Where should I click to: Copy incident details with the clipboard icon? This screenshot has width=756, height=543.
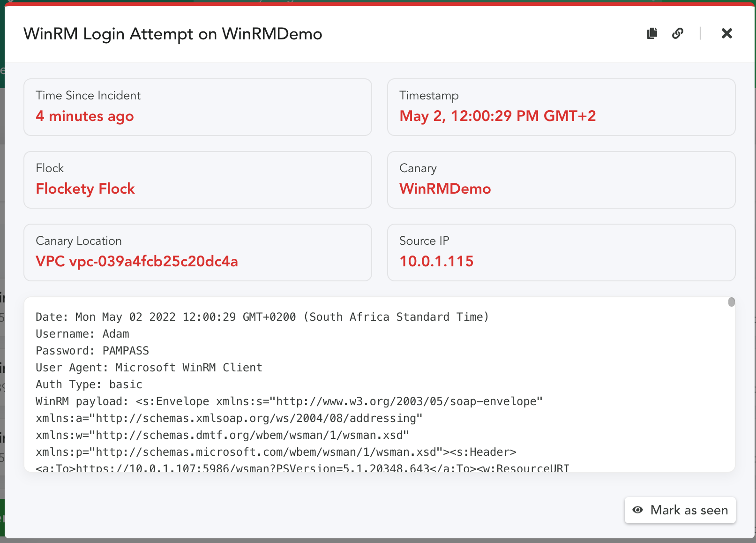click(652, 33)
